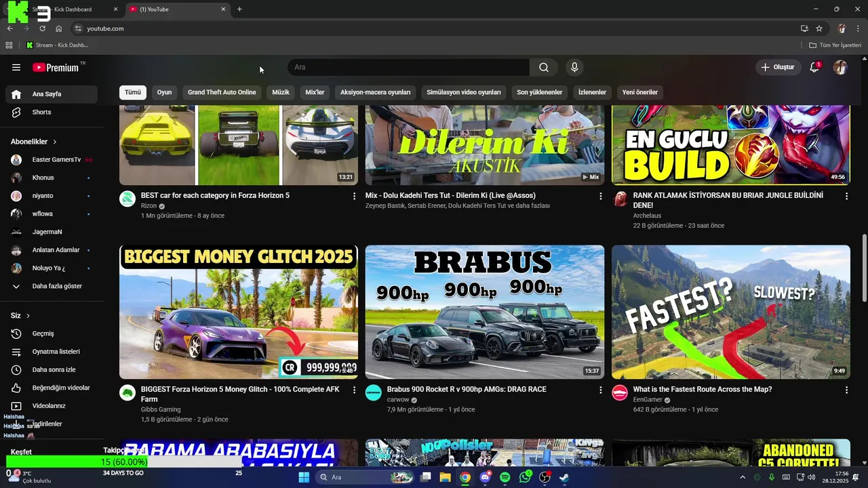The height and width of the screenshot is (488, 868).
Task: Open Noluyo Ya ¿ subscription channel
Action: (x=52, y=268)
